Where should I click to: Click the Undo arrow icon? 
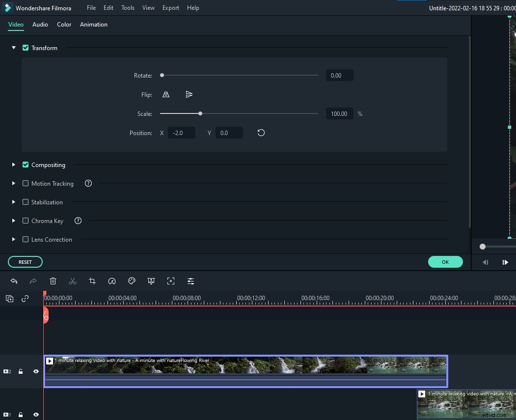tap(14, 281)
